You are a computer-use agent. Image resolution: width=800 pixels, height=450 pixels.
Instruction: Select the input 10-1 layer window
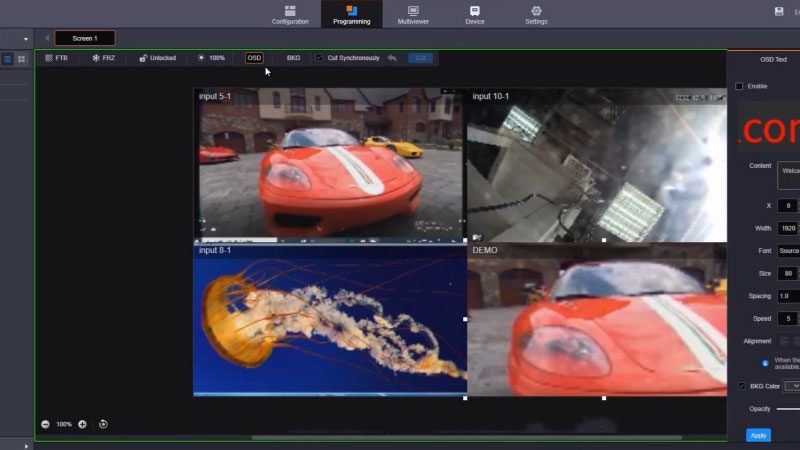597,164
